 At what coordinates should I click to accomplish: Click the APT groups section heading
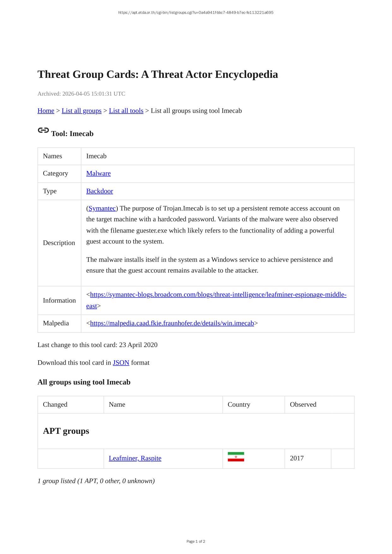[66, 431]
